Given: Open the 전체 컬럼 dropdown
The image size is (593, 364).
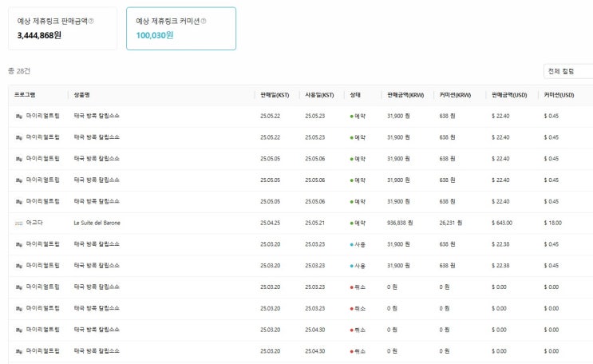Looking at the screenshot, I should click(x=568, y=71).
